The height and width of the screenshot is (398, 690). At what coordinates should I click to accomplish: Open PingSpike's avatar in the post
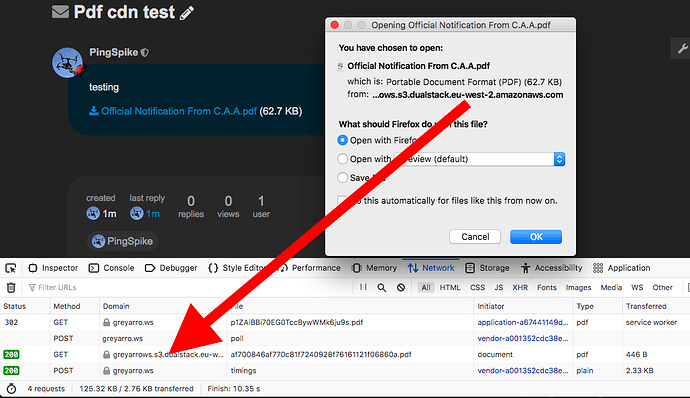(67, 63)
